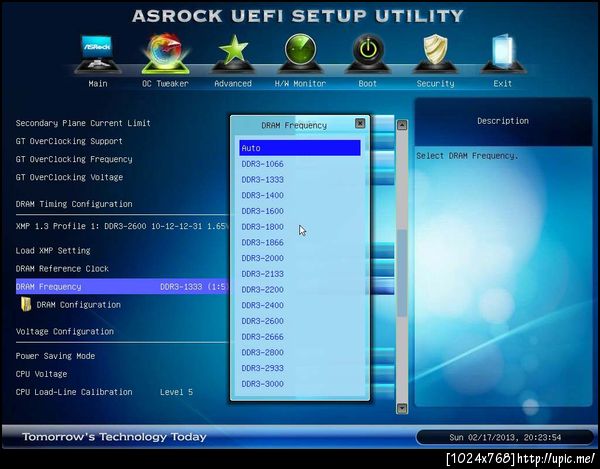Choose DDR3-1866 frequency option

coord(262,242)
